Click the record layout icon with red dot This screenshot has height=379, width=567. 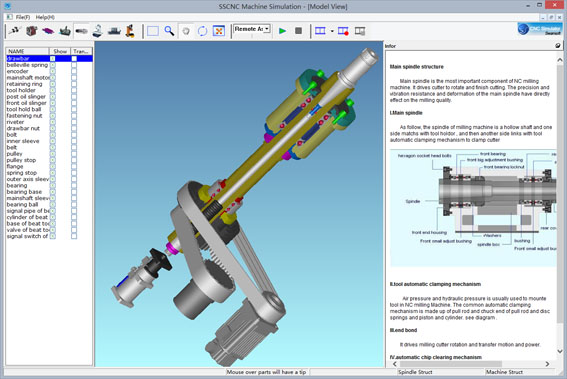point(343,31)
